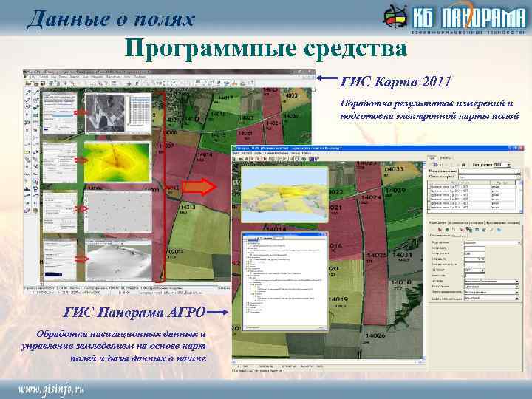Click the 'ГИС Карта 2011' caption
Image resolution: width=532 pixels, height=399 pixels.
[x=396, y=81]
